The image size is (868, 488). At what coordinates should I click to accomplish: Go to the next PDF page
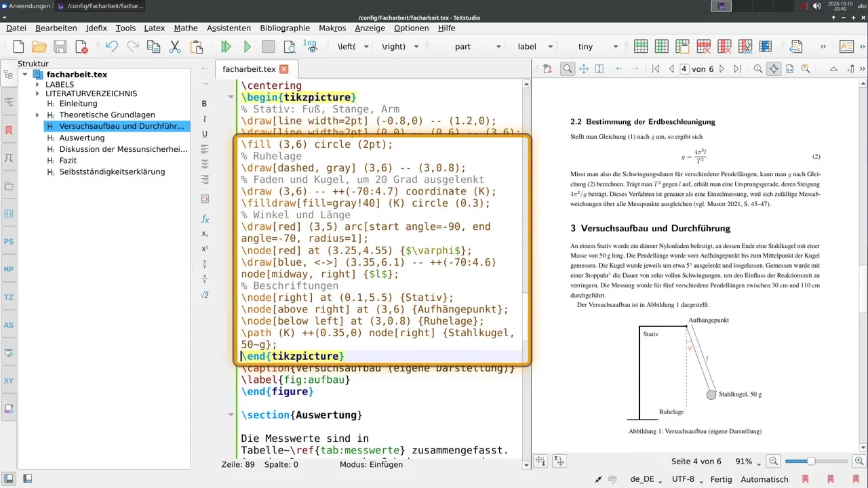click(x=722, y=69)
